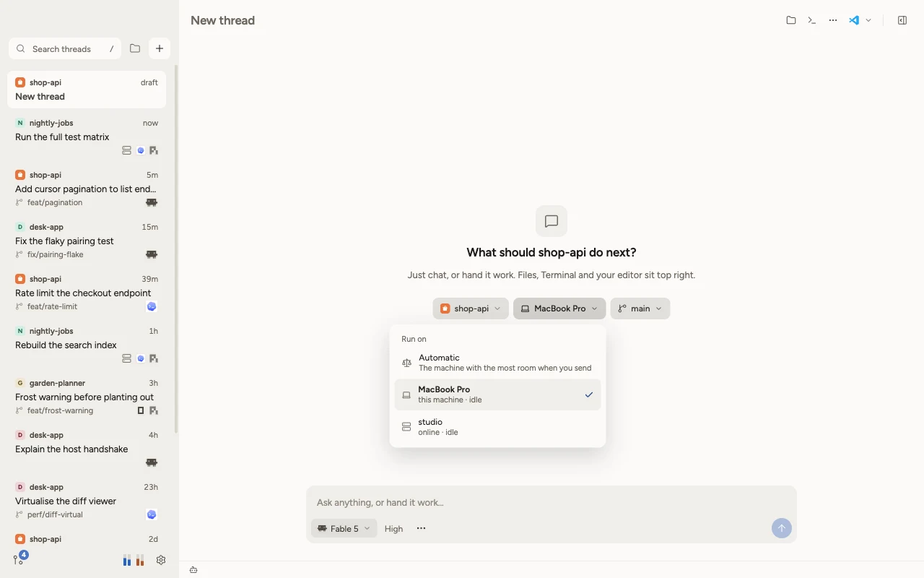Click blue badge on Rate limit the checkout endpoint
The width and height of the screenshot is (924, 578).
tap(152, 306)
